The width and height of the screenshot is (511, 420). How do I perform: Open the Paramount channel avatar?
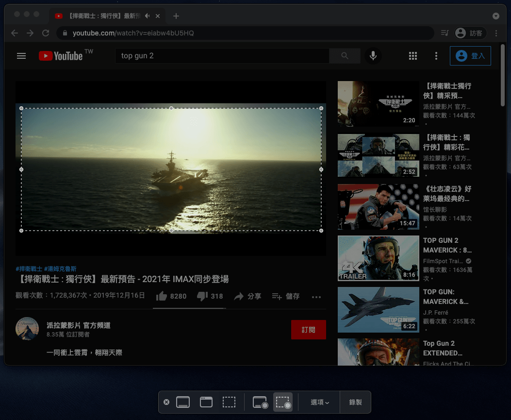[27, 329]
